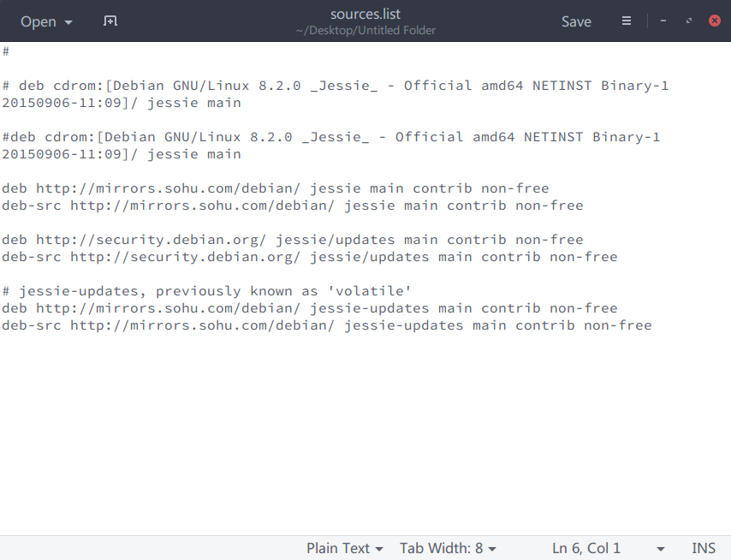Save the sources.list file
The width and height of the screenshot is (731, 560).
point(576,21)
